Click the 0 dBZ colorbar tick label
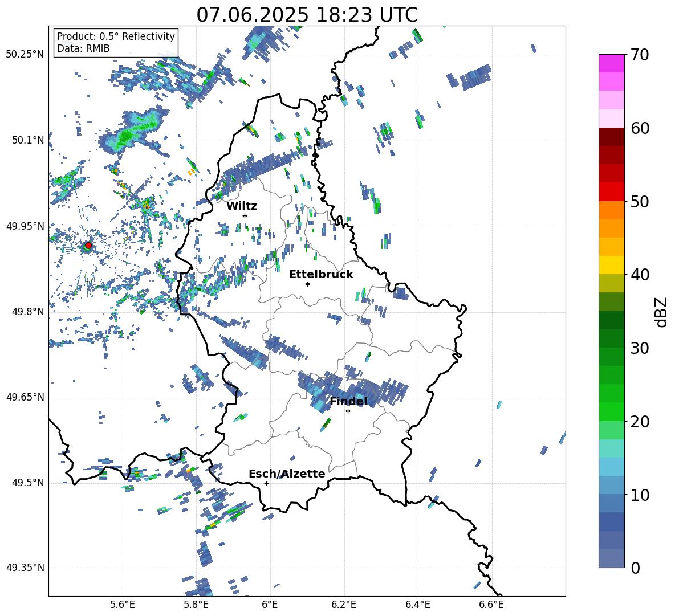Screen dimensions: 675x616 click(x=635, y=568)
